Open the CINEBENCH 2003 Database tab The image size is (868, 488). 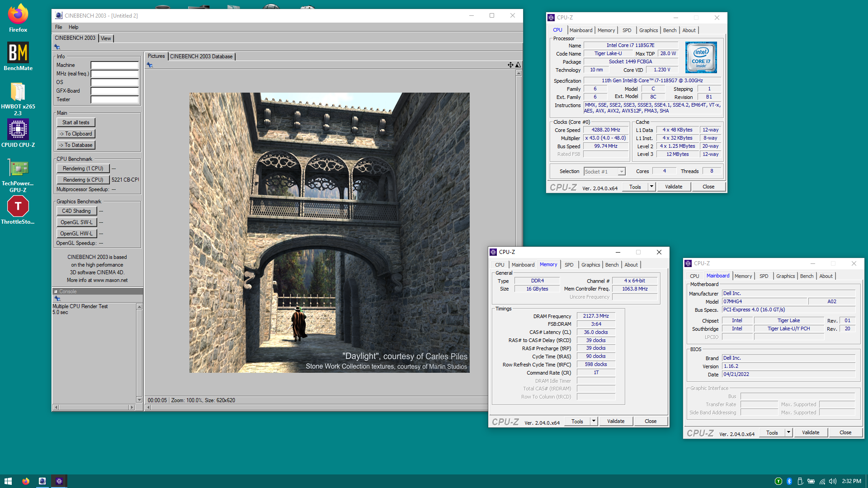201,56
